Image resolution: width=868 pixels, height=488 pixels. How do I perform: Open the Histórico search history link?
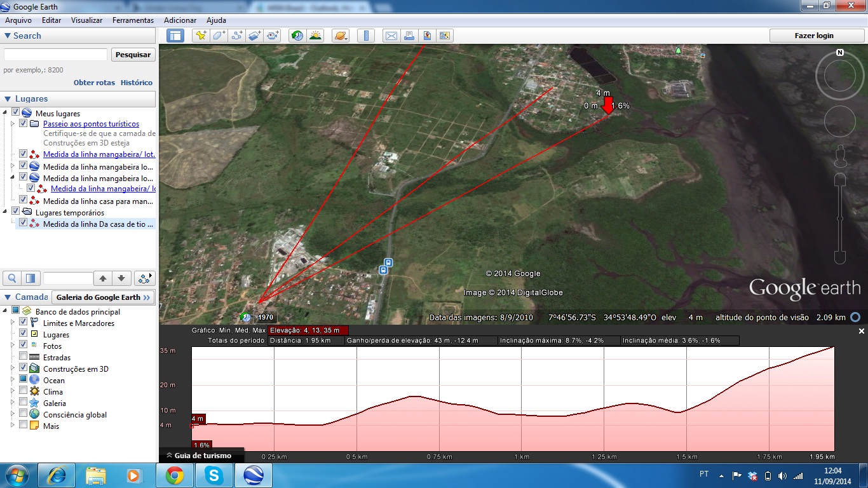pyautogui.click(x=137, y=83)
